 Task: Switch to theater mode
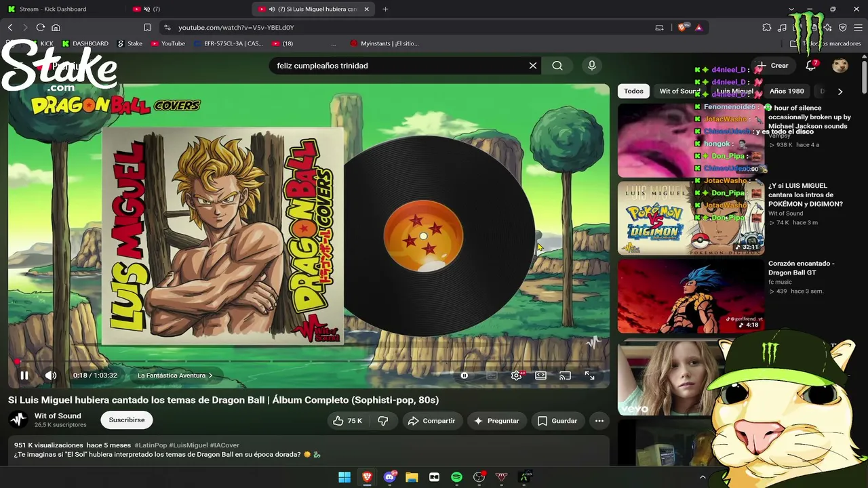click(540, 375)
